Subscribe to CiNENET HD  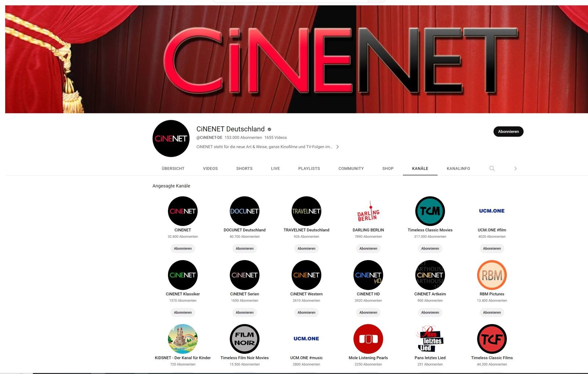pos(368,313)
